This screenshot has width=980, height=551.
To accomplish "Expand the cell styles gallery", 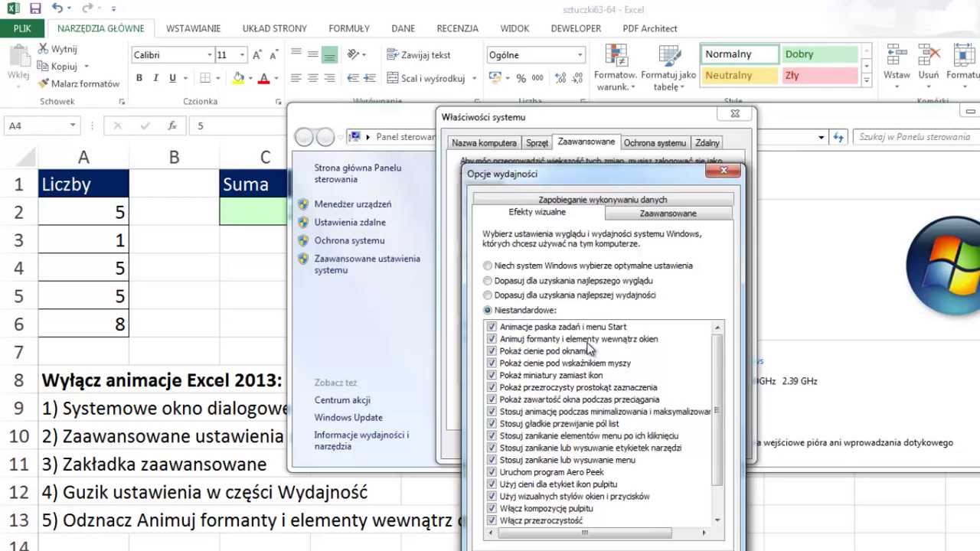I will coord(867,80).
